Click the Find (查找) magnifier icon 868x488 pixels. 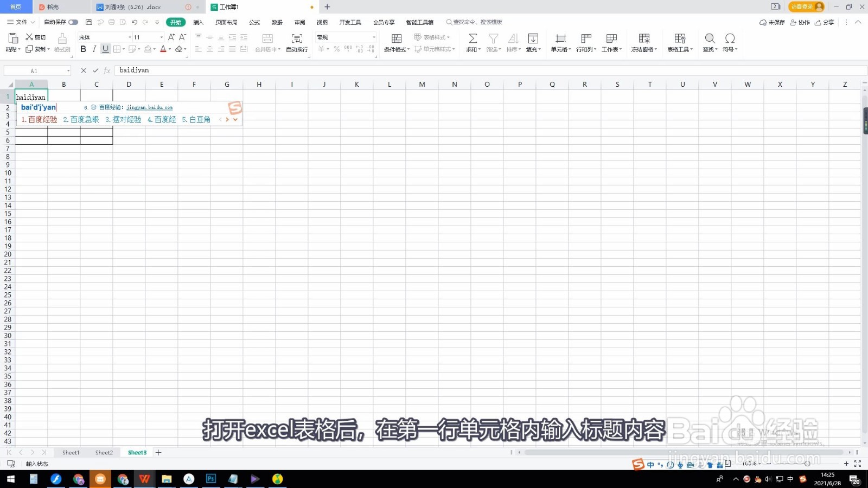[710, 38]
